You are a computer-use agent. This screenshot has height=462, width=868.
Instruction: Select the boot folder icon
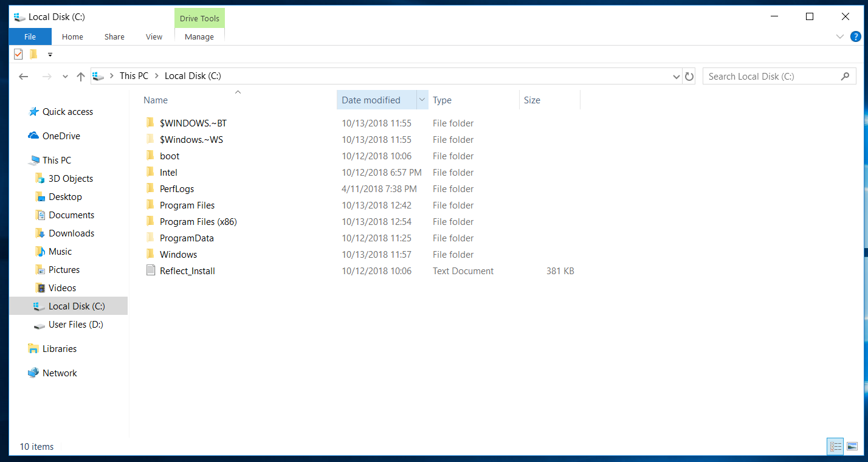point(150,156)
